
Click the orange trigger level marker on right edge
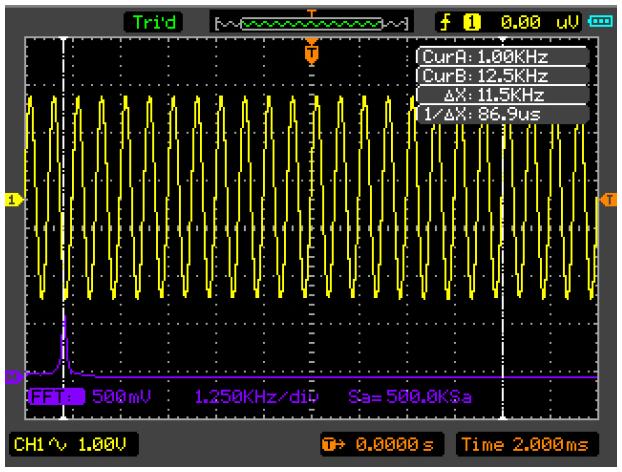coord(608,200)
